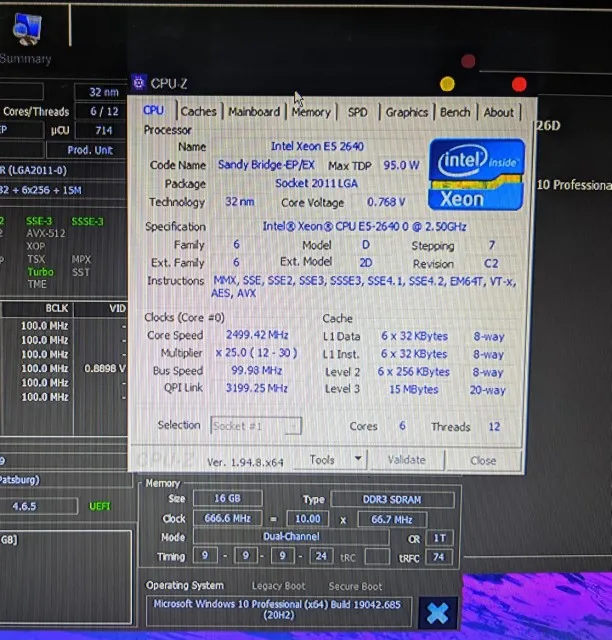Click the µCU 714 value

coord(104,130)
